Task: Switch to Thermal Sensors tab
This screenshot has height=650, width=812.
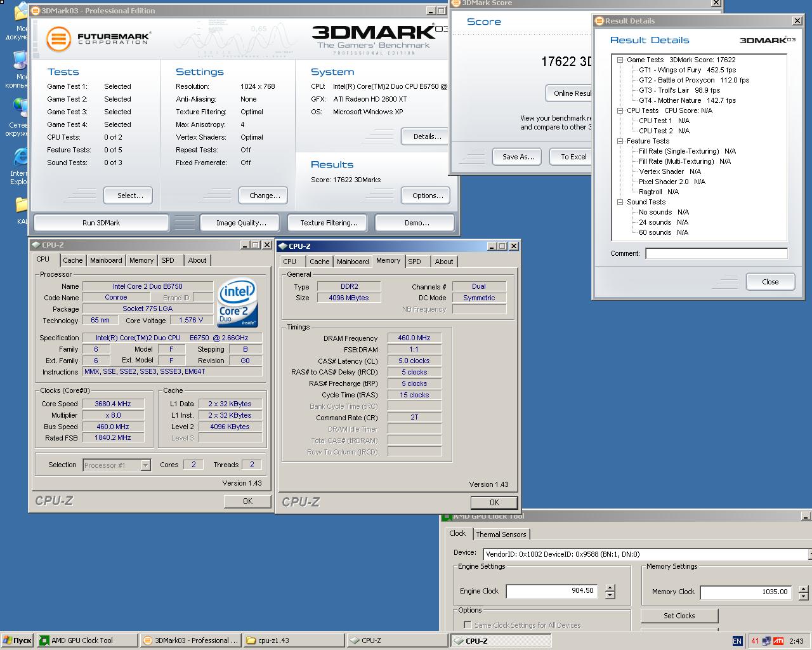Action: [501, 534]
